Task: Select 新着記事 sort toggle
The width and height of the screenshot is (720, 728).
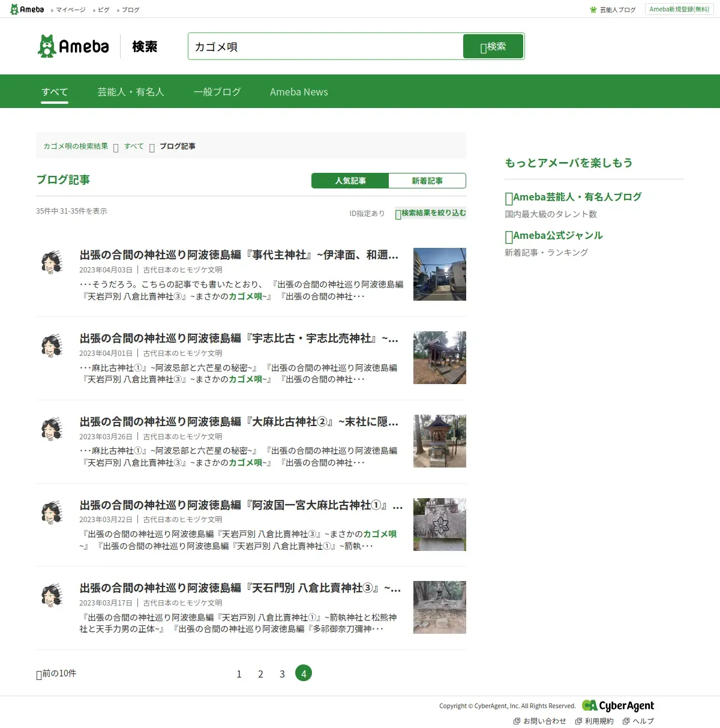Action: click(x=427, y=181)
